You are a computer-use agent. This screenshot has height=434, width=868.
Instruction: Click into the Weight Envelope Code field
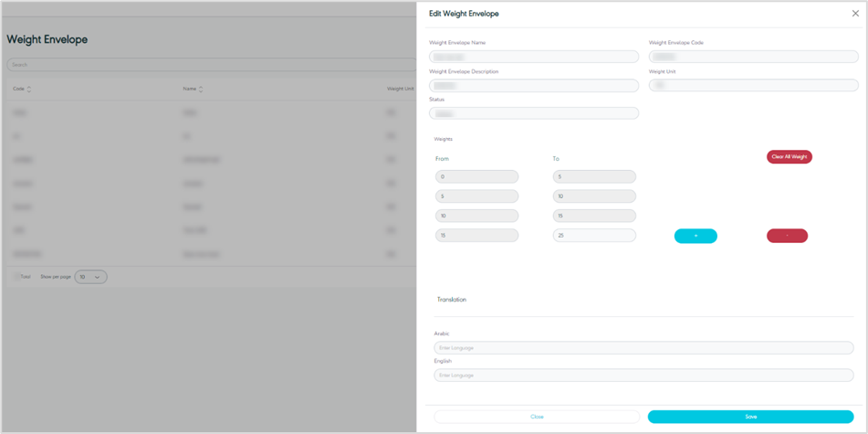(x=753, y=57)
